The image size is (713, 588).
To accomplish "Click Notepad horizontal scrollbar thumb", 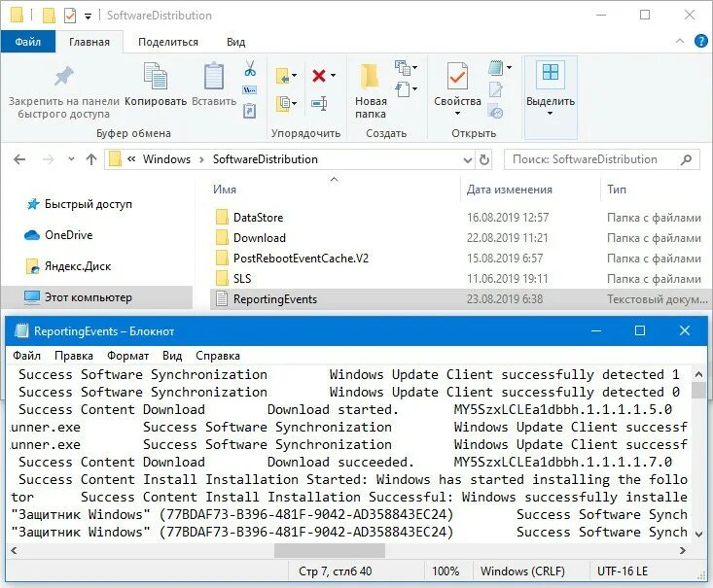I will (330, 551).
